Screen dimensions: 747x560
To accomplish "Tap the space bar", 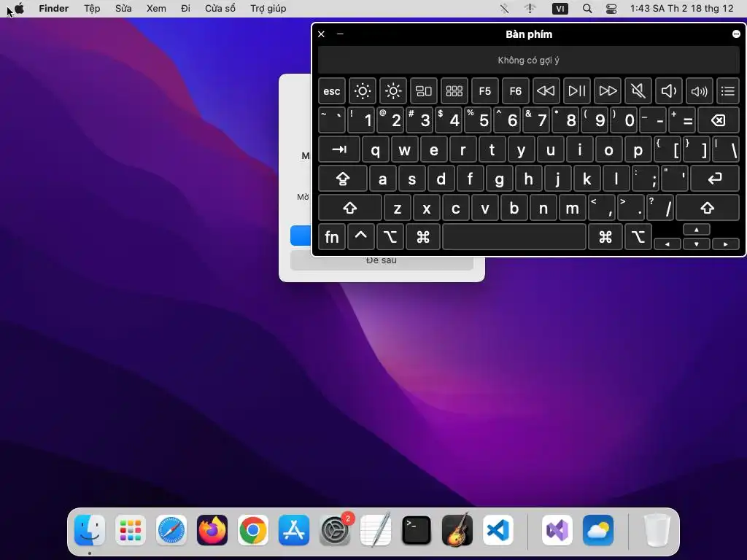I will click(x=514, y=237).
